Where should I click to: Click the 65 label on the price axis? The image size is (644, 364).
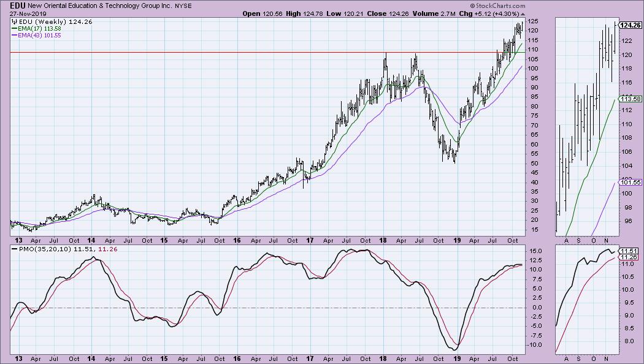(533, 135)
